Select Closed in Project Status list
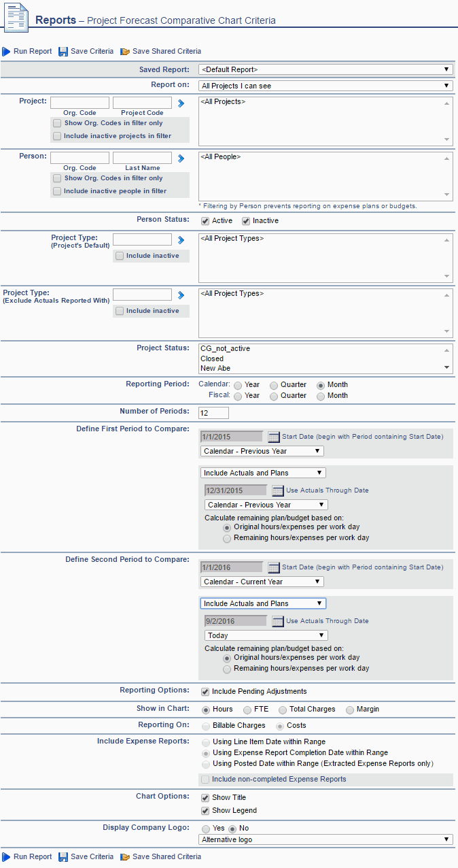Viewport: 458px width, 868px height. [x=212, y=358]
